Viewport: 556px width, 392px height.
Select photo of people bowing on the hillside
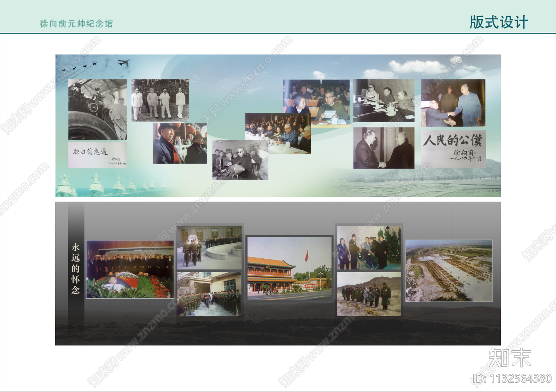369,294
